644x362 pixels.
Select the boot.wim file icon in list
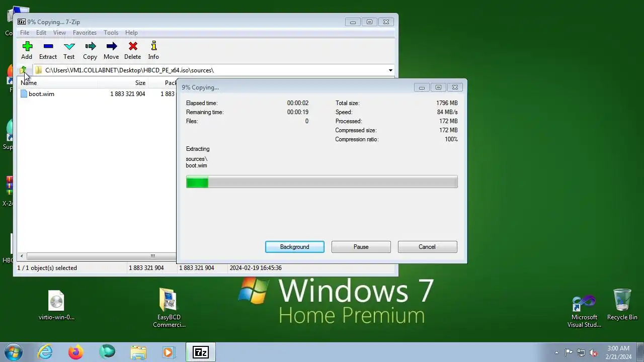[24, 94]
